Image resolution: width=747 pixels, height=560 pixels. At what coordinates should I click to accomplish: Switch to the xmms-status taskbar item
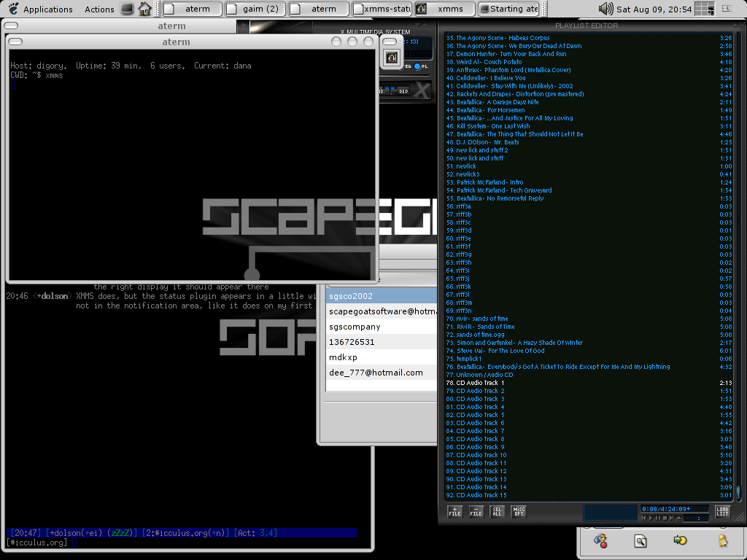(x=381, y=9)
